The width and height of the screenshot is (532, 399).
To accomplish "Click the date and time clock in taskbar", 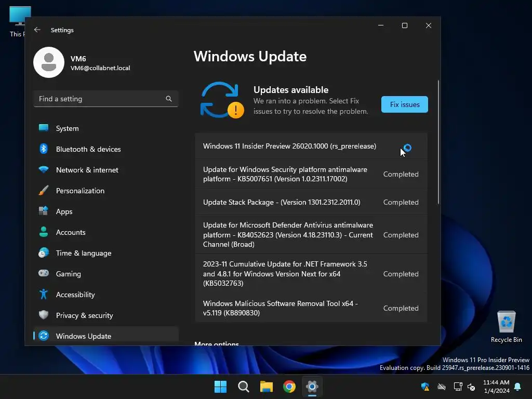I will click(496, 387).
